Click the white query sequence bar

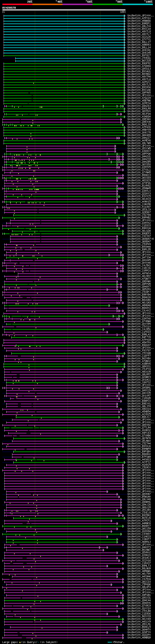click(64, 10)
